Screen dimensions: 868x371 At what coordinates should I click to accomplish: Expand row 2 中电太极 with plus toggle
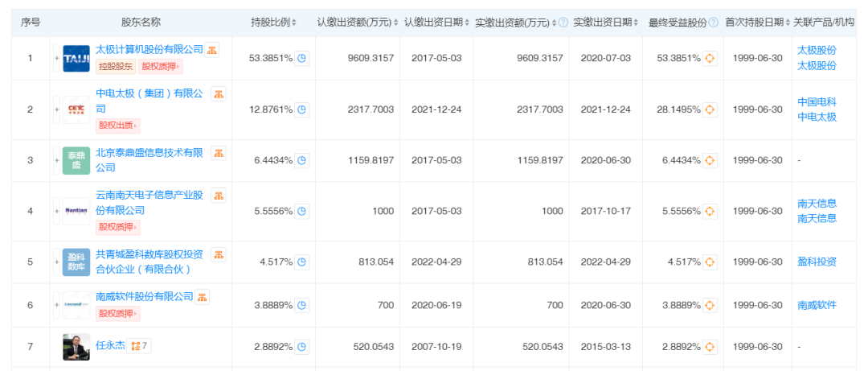56,109
